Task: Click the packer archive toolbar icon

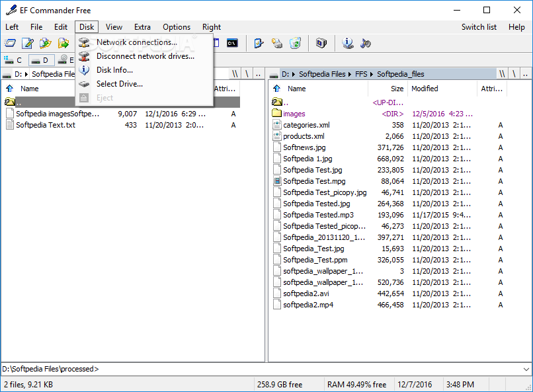Action: pos(321,43)
